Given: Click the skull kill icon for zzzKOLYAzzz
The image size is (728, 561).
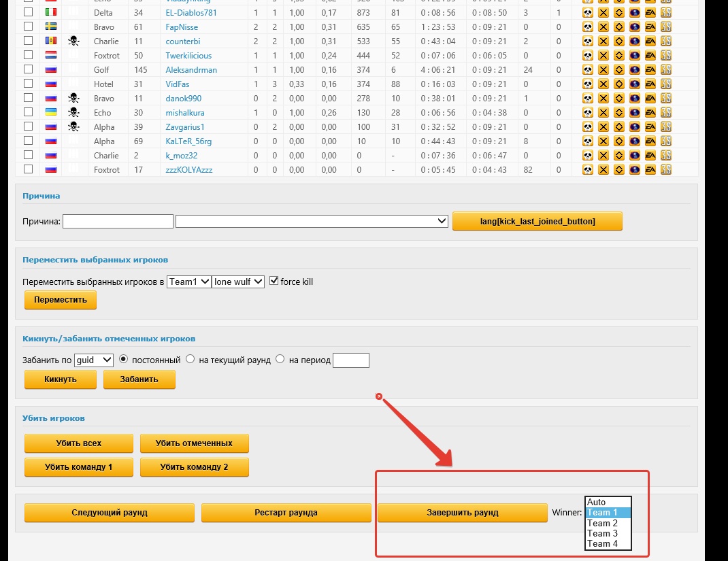Looking at the screenshot, I should (587, 170).
